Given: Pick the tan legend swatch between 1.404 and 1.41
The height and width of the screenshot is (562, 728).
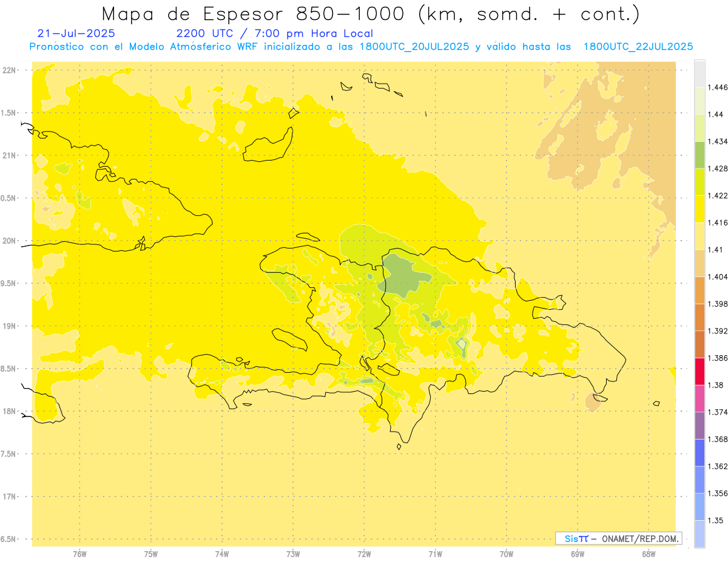Looking at the screenshot, I should point(699,263).
